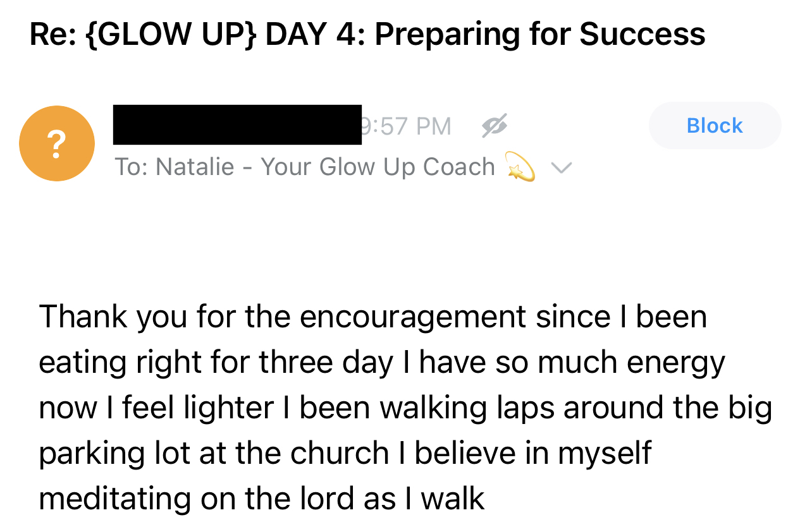
Task: Toggle the crossed-out eye tracking icon
Action: click(x=494, y=126)
